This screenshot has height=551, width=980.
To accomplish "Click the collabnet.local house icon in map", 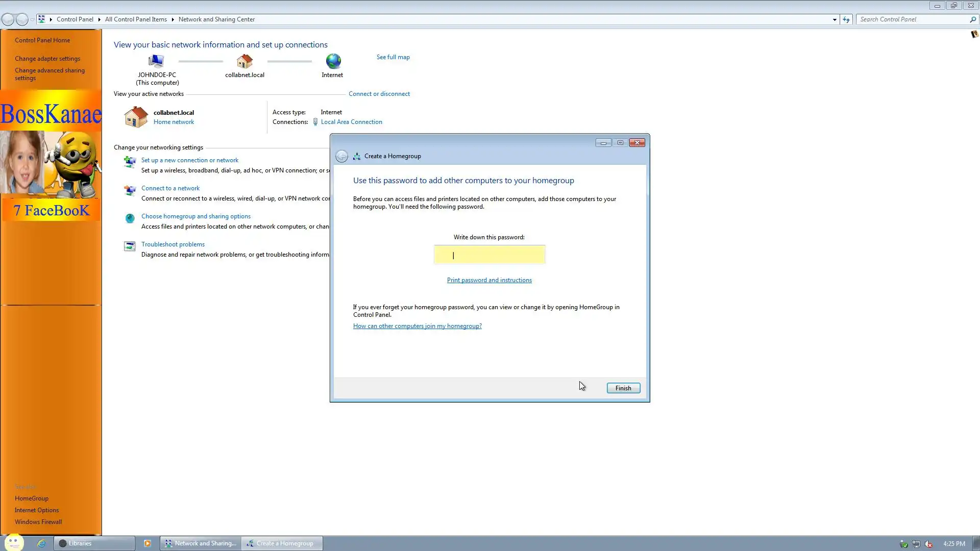I will point(244,61).
